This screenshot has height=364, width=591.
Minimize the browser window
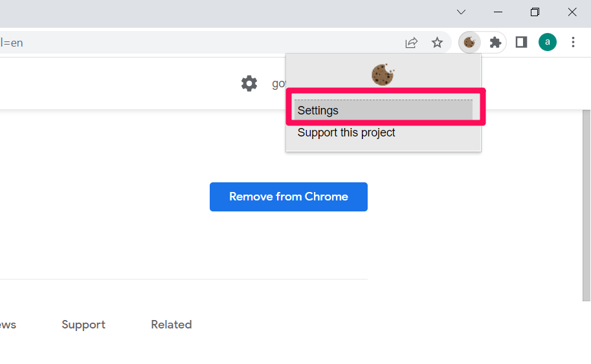point(498,12)
